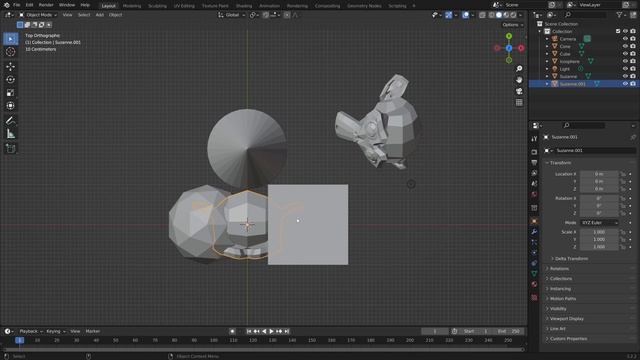This screenshot has width=640, height=360.
Task: Select the Move tool
Action: [x=10, y=66]
